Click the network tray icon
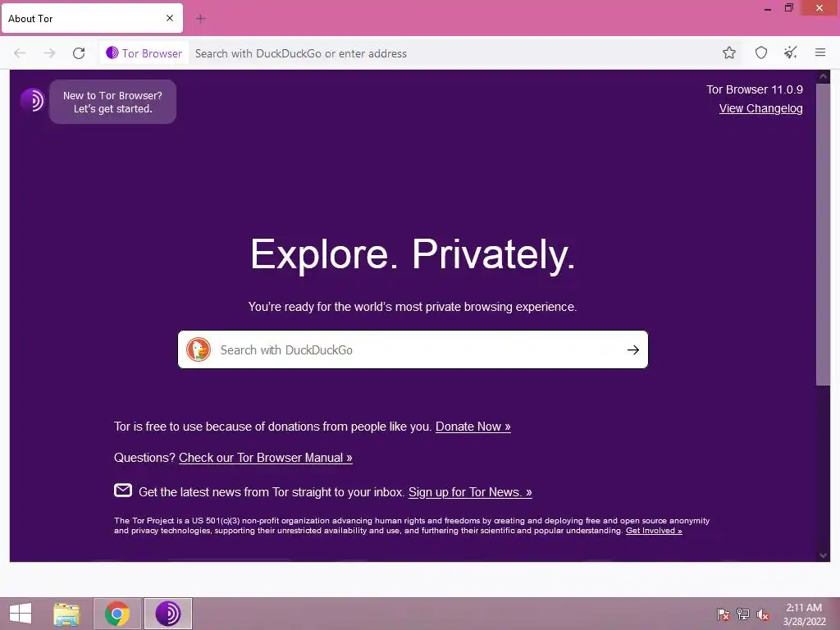Image resolution: width=840 pixels, height=630 pixels. point(743,614)
